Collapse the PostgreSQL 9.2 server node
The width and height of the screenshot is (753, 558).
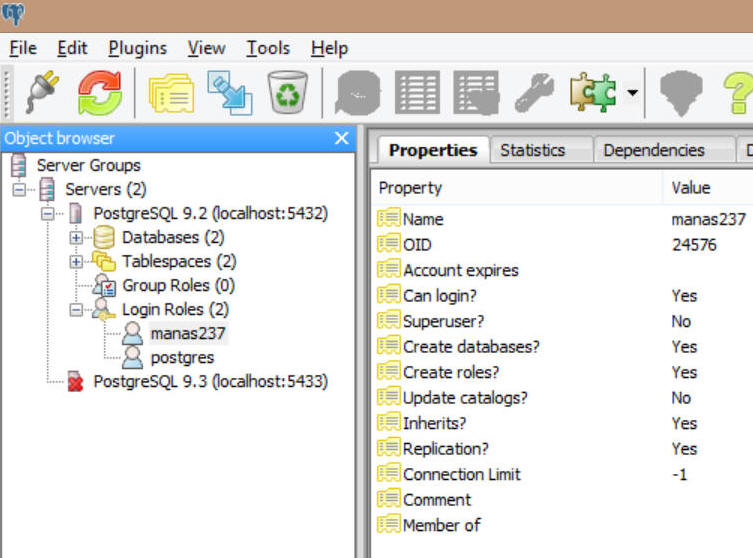click(x=48, y=214)
